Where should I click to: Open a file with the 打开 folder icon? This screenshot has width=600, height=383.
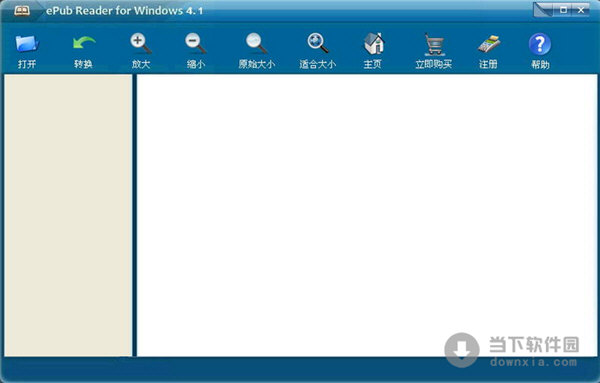coord(27,44)
